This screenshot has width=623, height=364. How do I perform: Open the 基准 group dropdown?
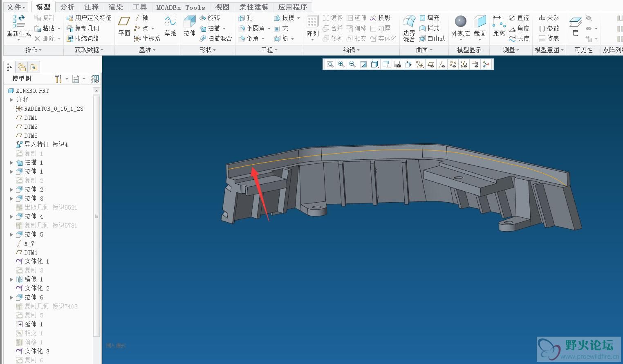147,50
